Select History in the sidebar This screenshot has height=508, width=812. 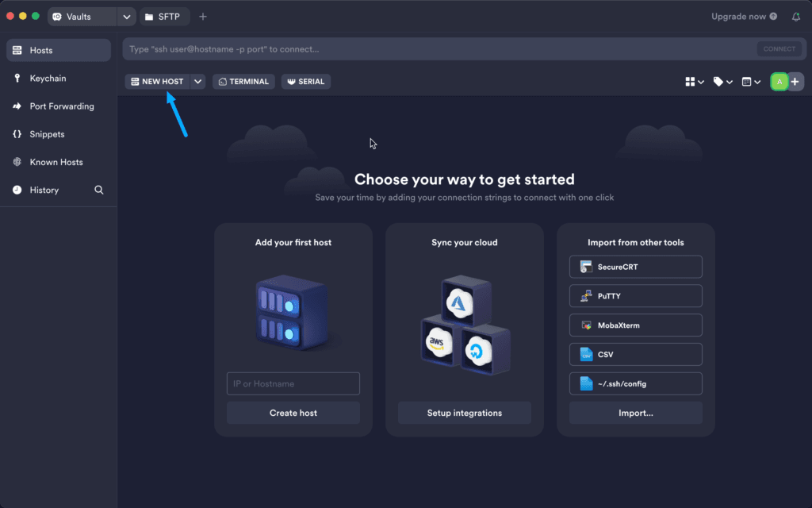point(44,190)
